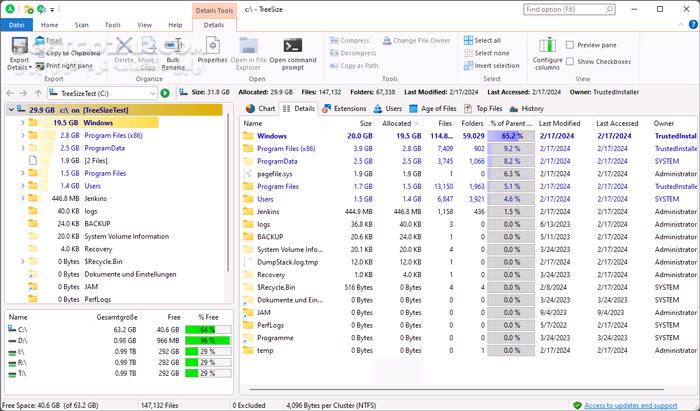Click the tree pane vertical scrollbar

(x=228, y=192)
